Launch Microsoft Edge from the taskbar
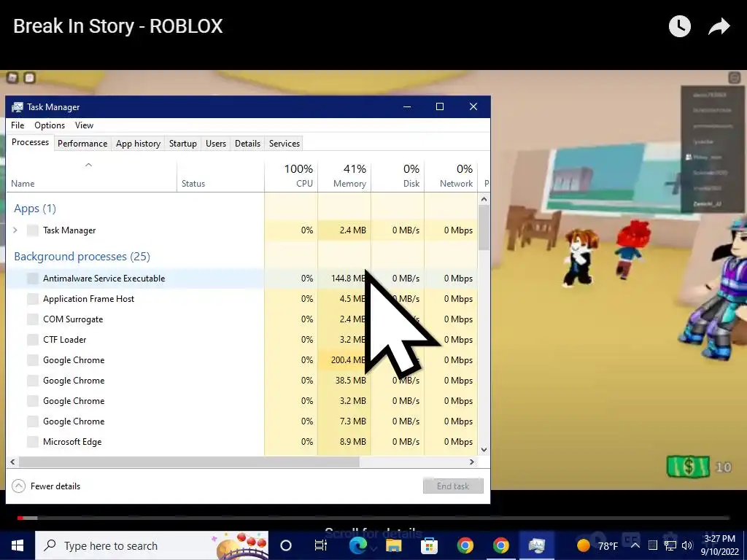The image size is (747, 560). coord(357,545)
